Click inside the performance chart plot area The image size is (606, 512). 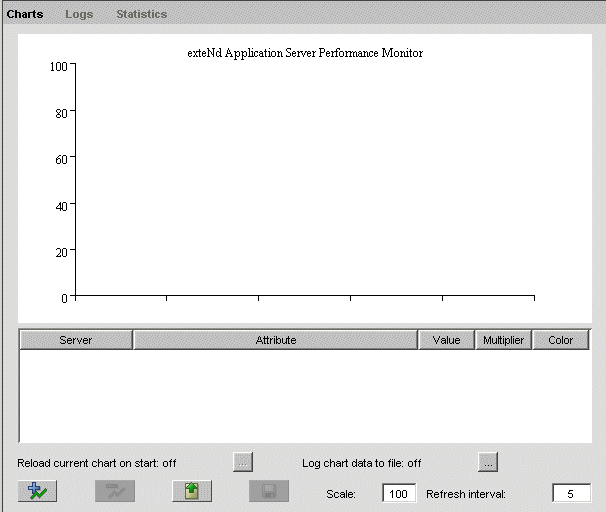[x=304, y=180]
